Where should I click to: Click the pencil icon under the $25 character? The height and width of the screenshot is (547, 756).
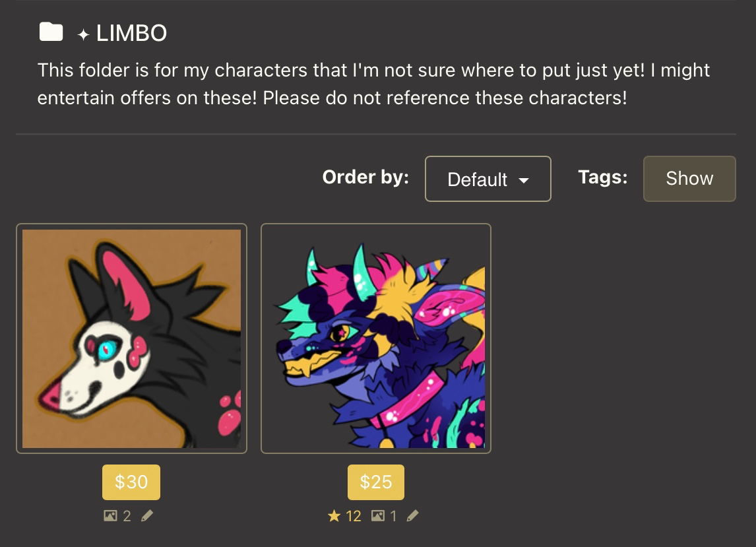pyautogui.click(x=412, y=516)
